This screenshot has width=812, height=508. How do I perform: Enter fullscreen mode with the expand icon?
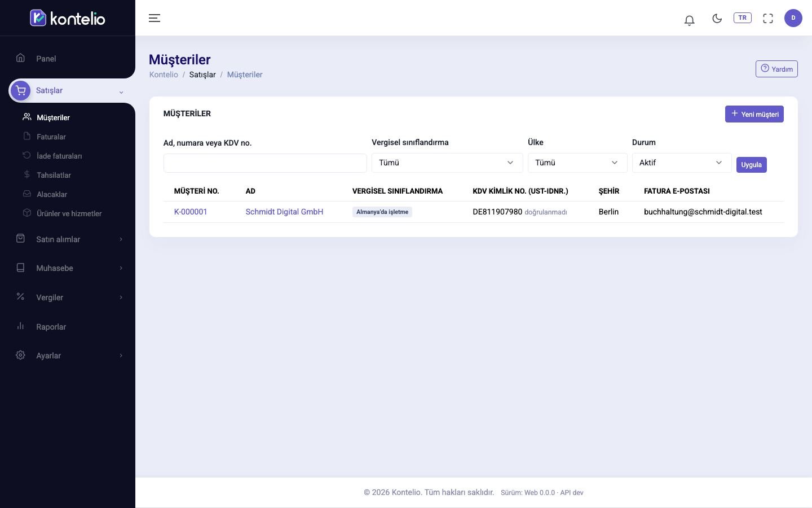[x=768, y=18]
